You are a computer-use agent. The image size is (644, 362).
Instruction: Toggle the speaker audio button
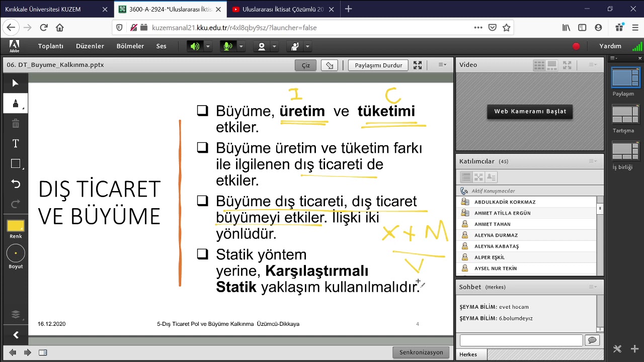[195, 46]
